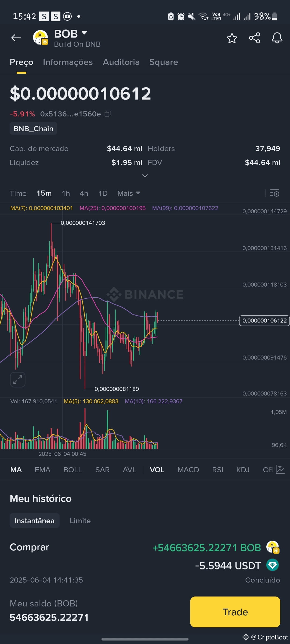Go back using the arrow icon
290x644 pixels.
point(16,38)
